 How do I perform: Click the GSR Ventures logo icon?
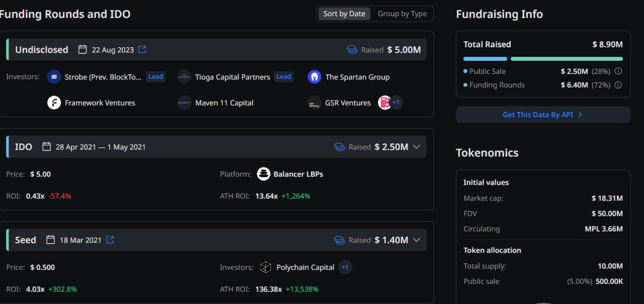tap(314, 103)
